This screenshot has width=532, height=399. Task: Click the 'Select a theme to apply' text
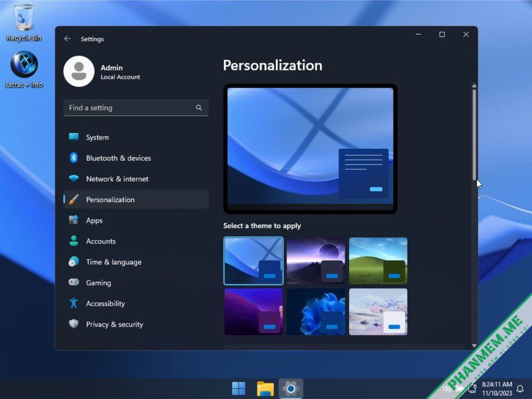[x=262, y=225]
